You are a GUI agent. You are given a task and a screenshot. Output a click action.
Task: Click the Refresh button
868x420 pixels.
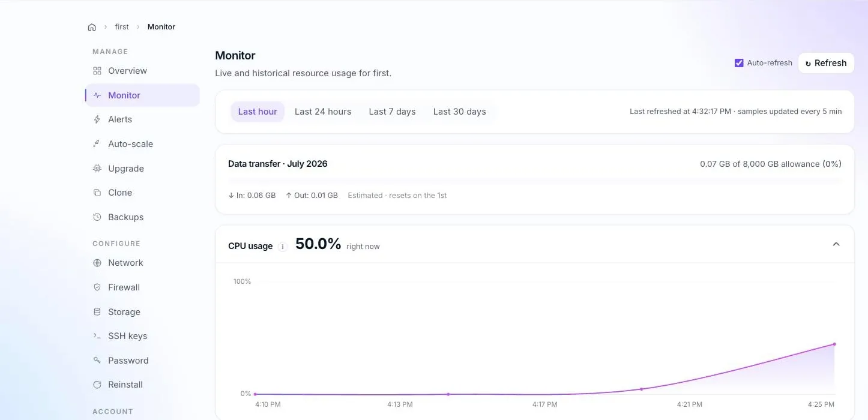pos(826,63)
